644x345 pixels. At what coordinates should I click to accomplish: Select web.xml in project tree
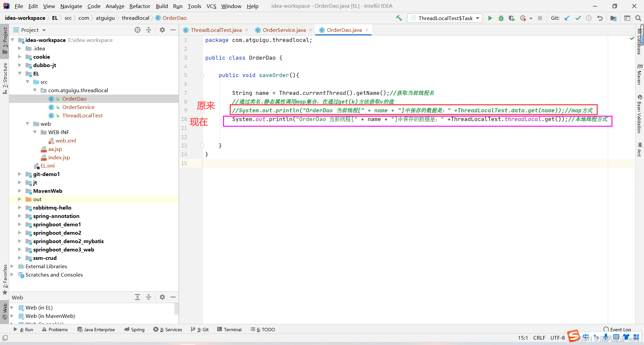click(x=66, y=140)
